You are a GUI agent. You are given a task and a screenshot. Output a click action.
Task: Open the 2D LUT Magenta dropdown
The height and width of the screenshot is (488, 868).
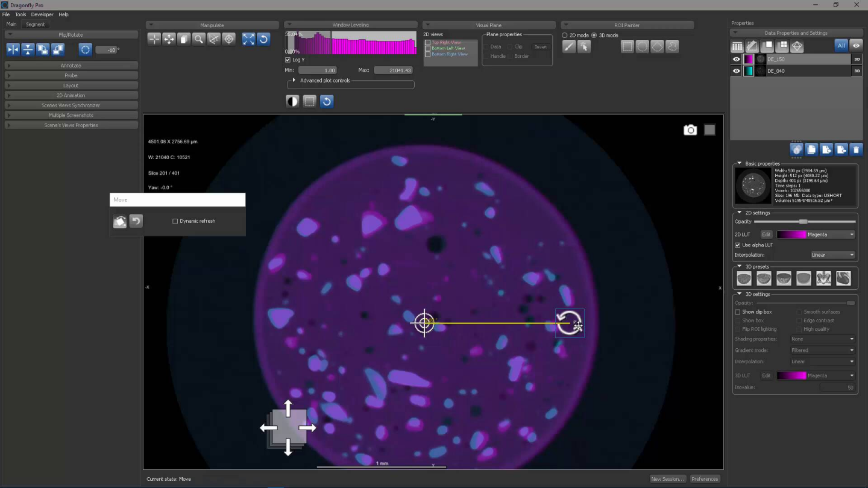[816, 234]
